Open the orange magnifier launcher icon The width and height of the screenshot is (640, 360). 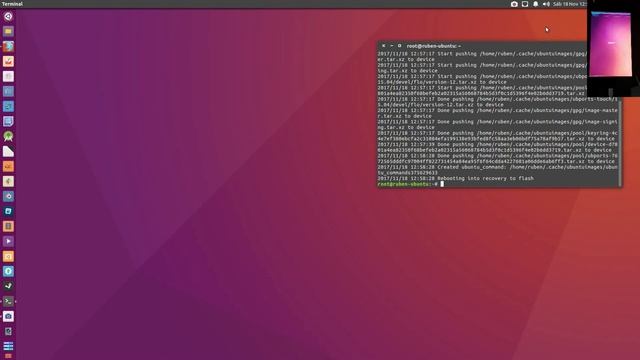[x=8, y=256]
